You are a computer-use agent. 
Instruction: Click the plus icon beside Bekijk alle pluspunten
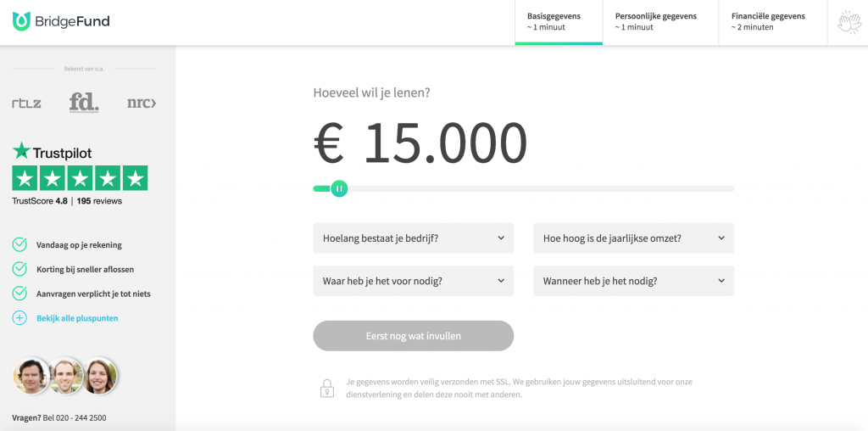19,318
